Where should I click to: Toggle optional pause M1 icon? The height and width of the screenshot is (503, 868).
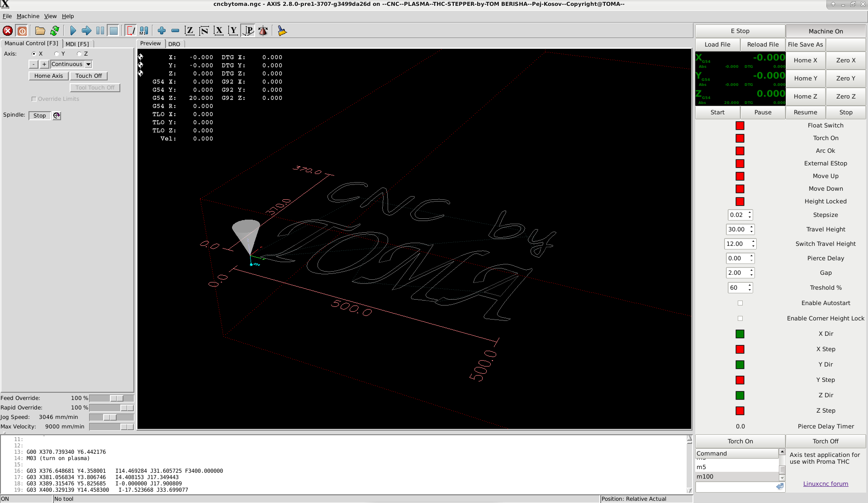(x=144, y=31)
